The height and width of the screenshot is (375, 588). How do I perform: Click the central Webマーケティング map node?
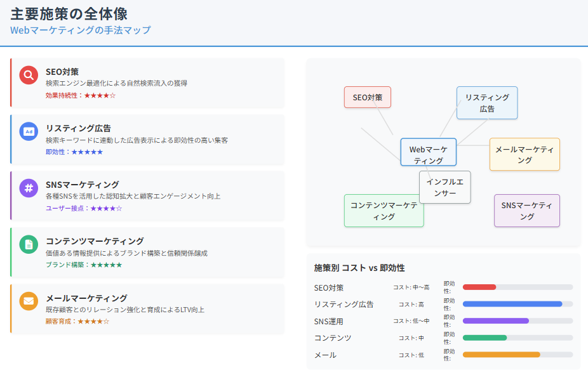point(429,152)
